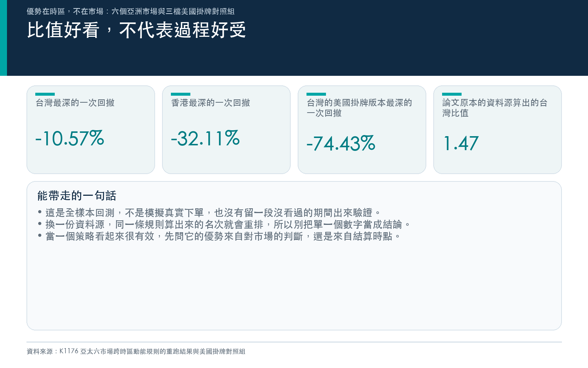Click the label 論文原本的資料源算出的台灣比值
The height and width of the screenshot is (368, 588).
pos(495,108)
